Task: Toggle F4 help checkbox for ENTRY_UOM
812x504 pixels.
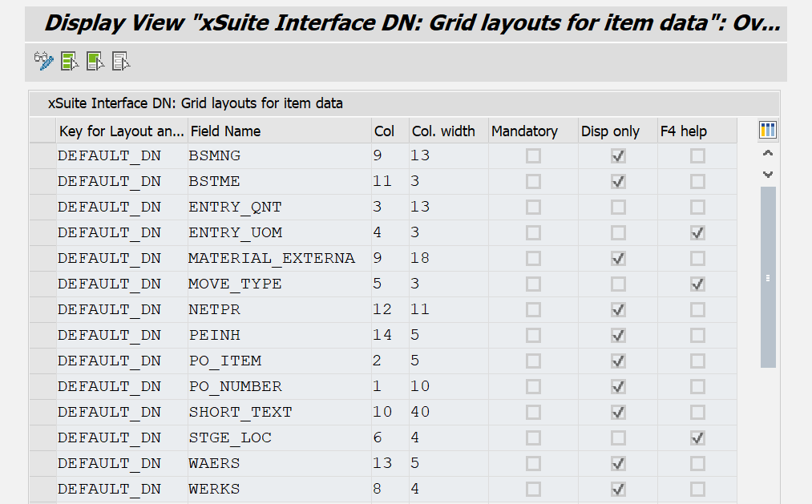Action: 697,232
